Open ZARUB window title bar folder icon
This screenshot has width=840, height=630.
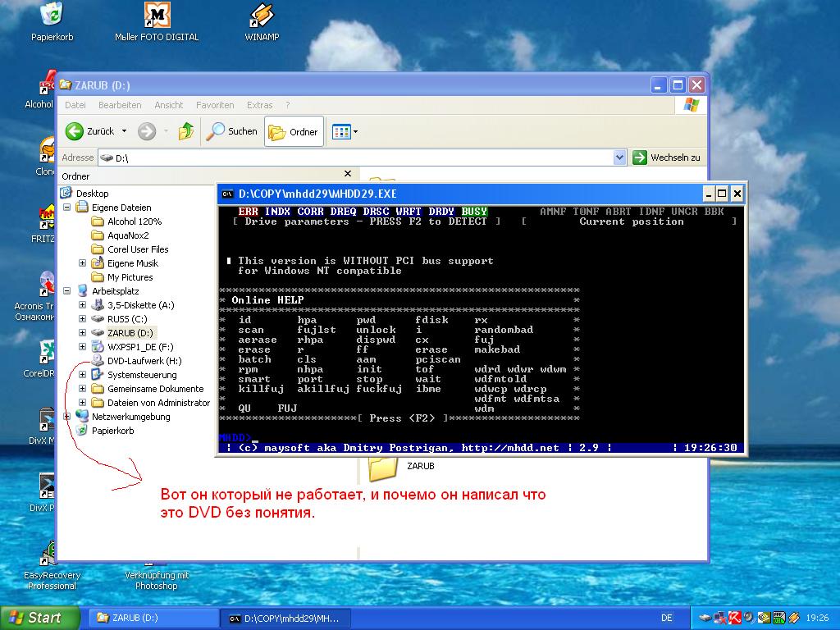(x=66, y=84)
